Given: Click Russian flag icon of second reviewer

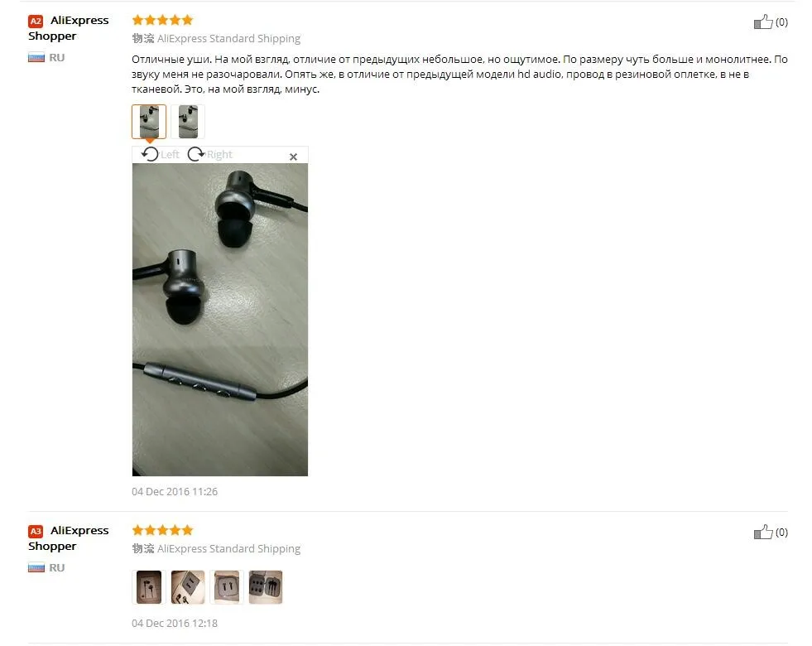Looking at the screenshot, I should pyautogui.click(x=36, y=568).
